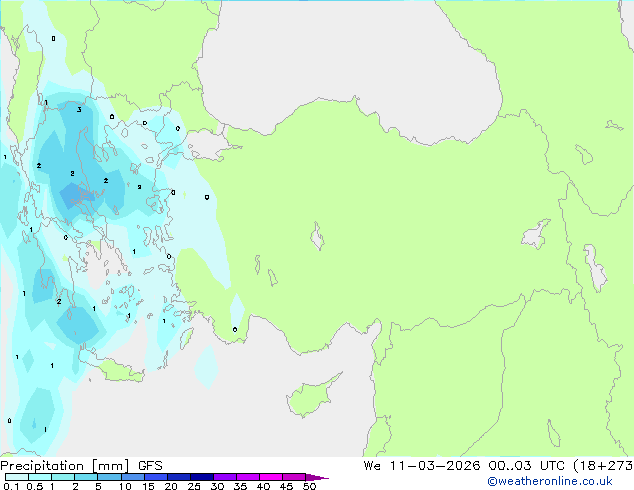Image resolution: width=634 pixels, height=490 pixels.
Task: Click the over-50 arrow at legend end
Action: [x=317, y=477]
